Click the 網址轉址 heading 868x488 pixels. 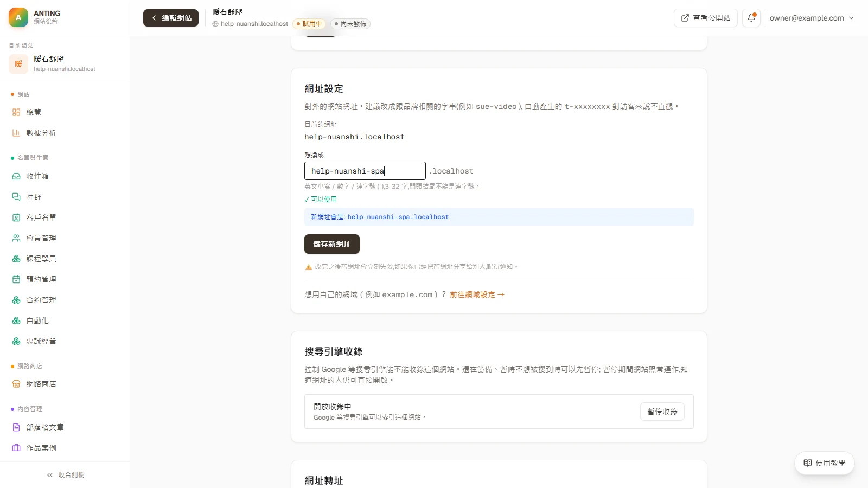324,480
